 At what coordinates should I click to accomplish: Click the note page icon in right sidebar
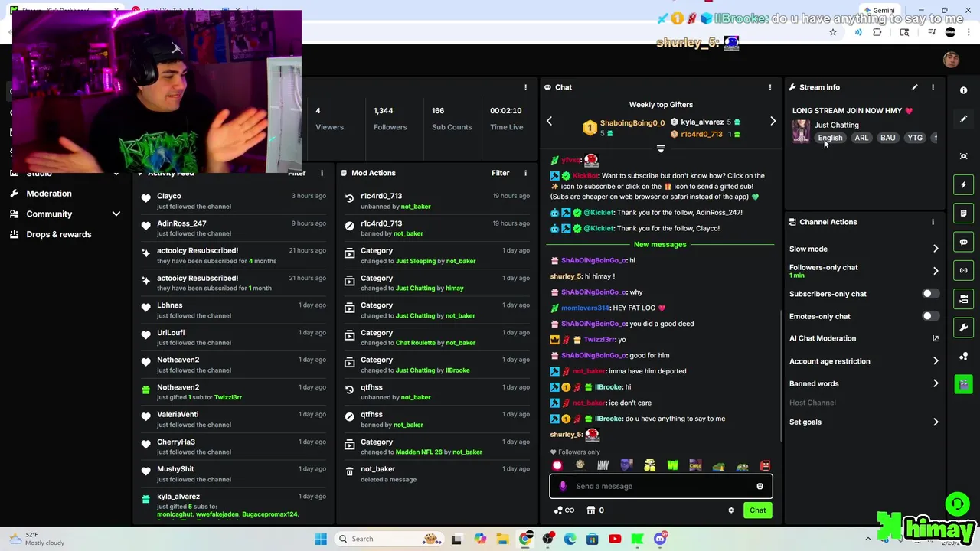[x=963, y=214]
